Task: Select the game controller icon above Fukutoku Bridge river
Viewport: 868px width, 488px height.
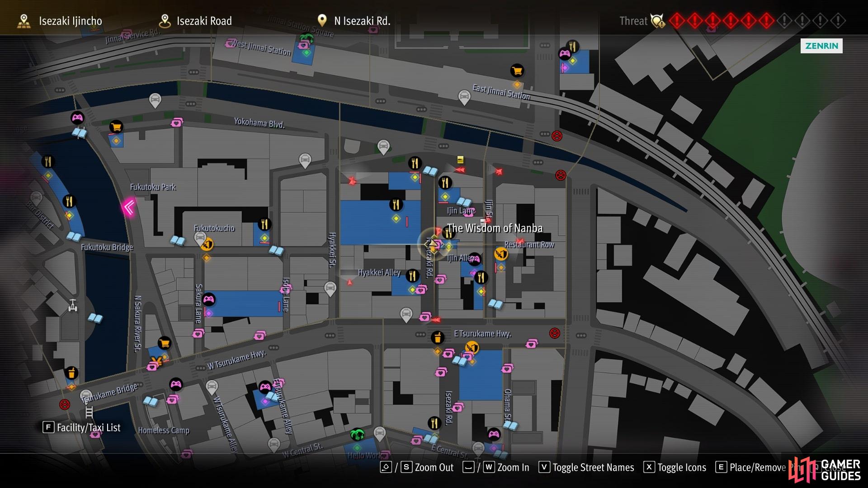Action: (x=78, y=118)
